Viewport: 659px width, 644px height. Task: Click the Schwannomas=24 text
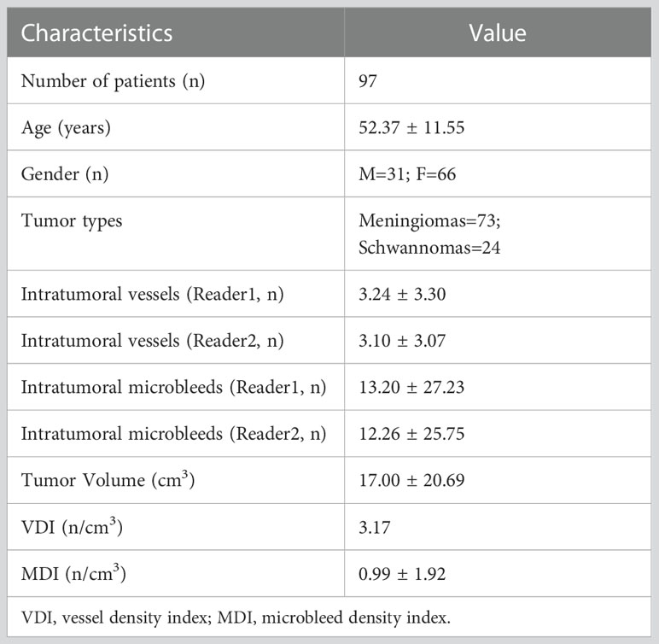coord(429,248)
